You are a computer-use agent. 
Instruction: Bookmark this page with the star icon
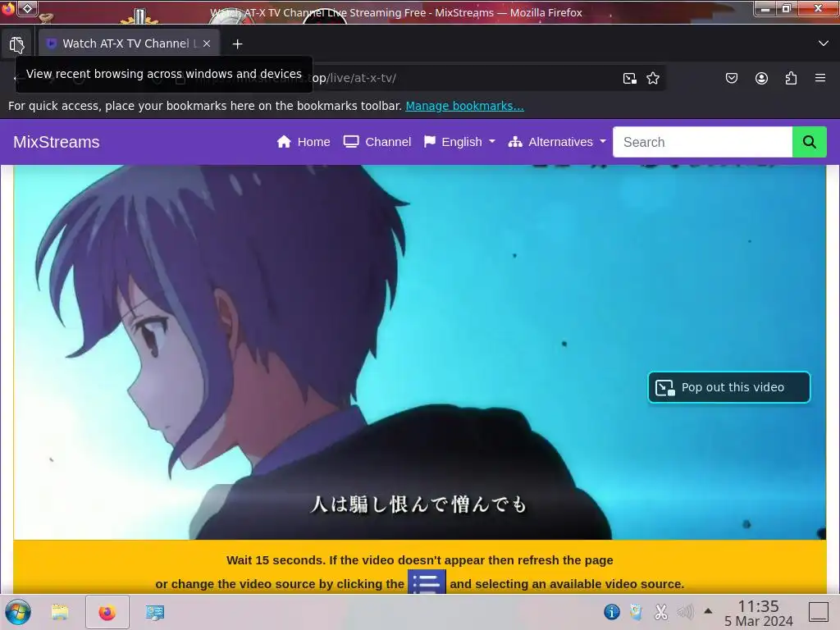[652, 78]
